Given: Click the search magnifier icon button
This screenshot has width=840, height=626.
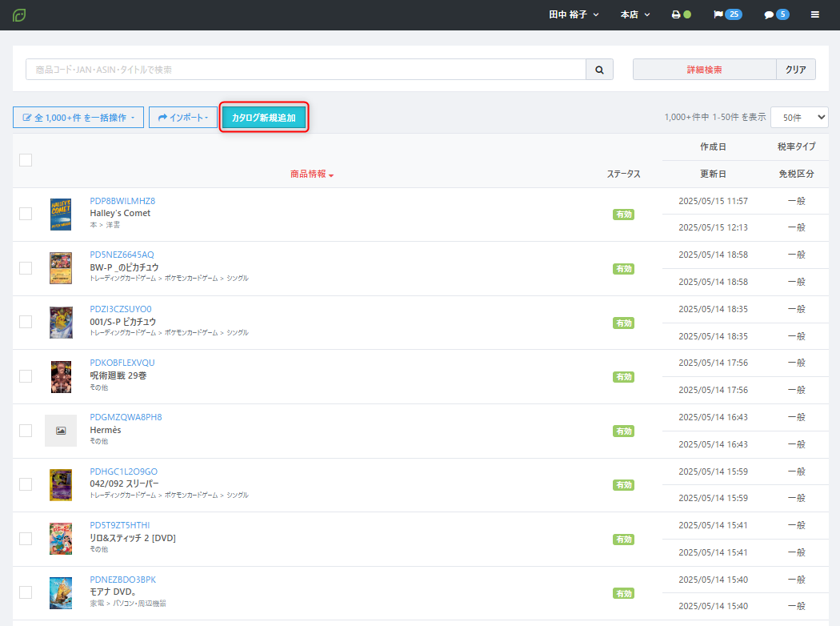Looking at the screenshot, I should 599,70.
